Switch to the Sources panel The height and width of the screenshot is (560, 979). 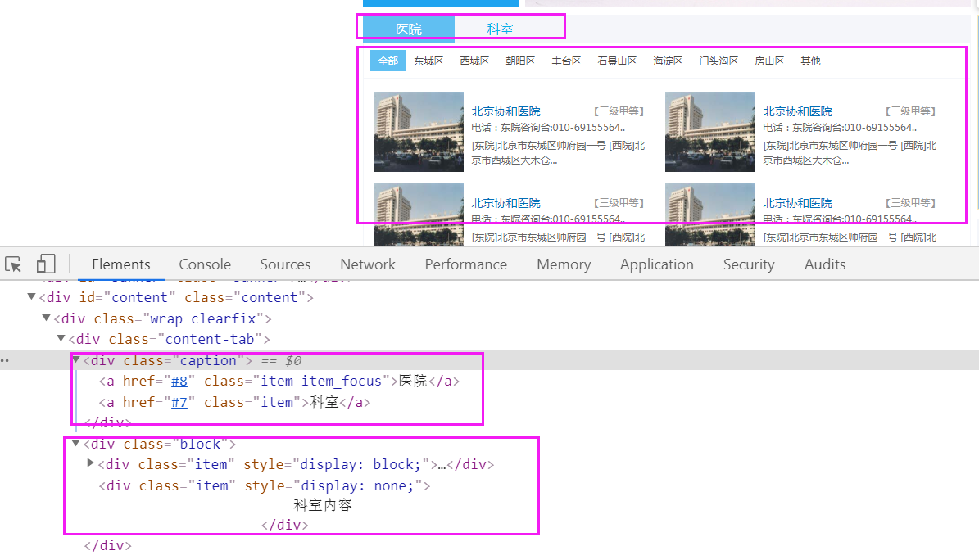pos(284,264)
